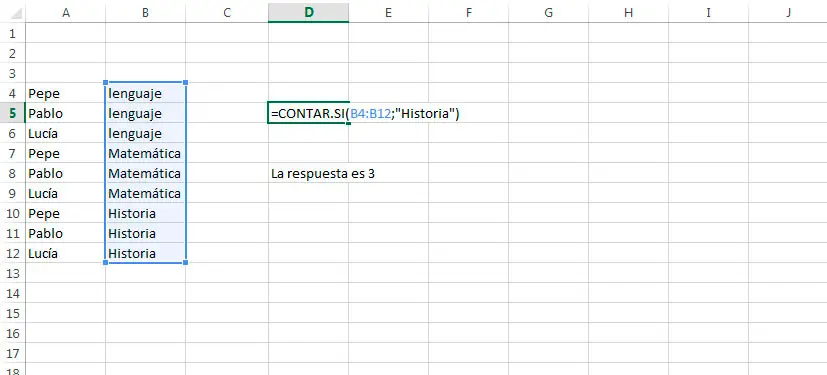Select column G header

[549, 13]
